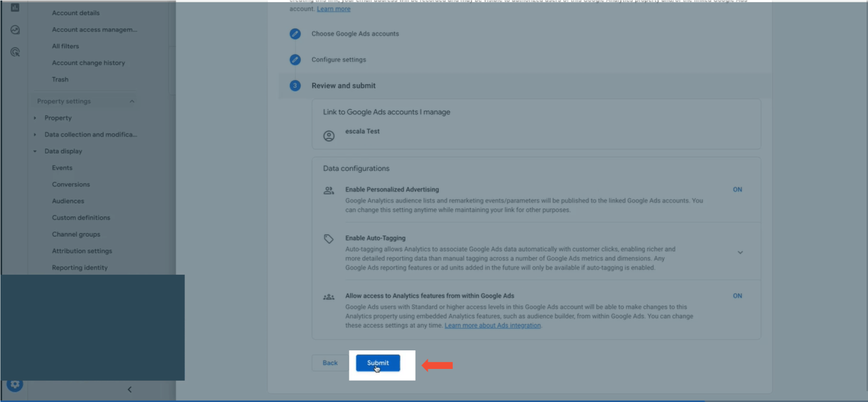Open the Admin gear icon
The width and height of the screenshot is (868, 402).
click(x=15, y=385)
